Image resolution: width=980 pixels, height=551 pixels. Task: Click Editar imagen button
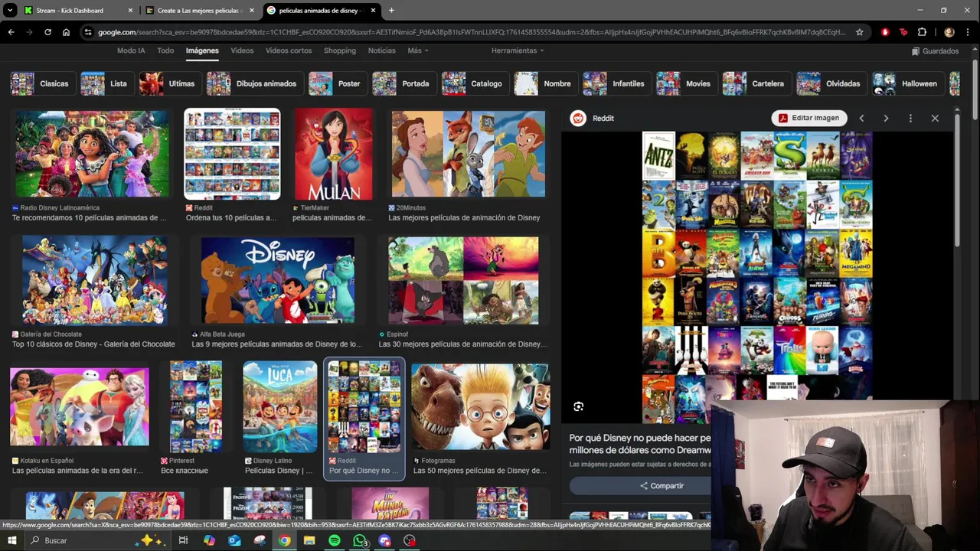(809, 118)
